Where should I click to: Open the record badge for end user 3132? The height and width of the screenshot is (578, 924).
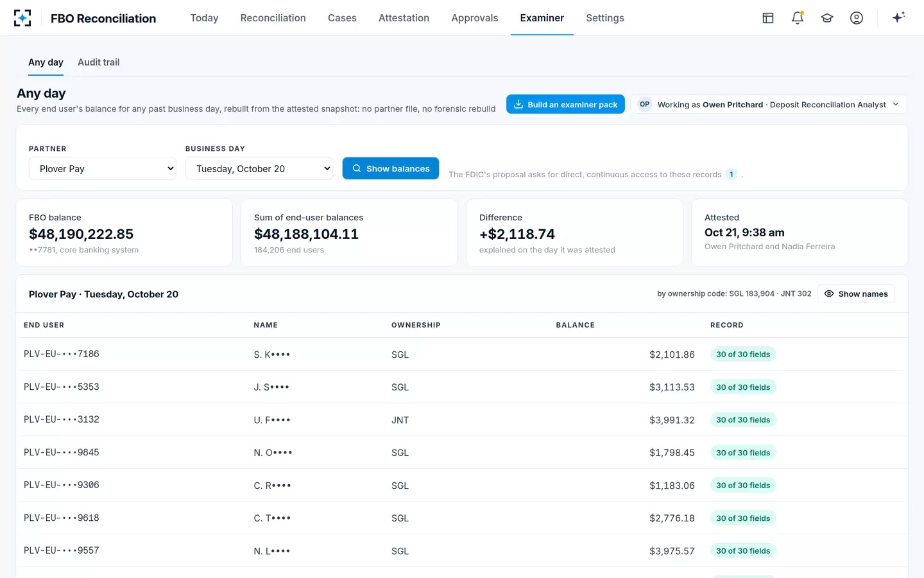(743, 420)
